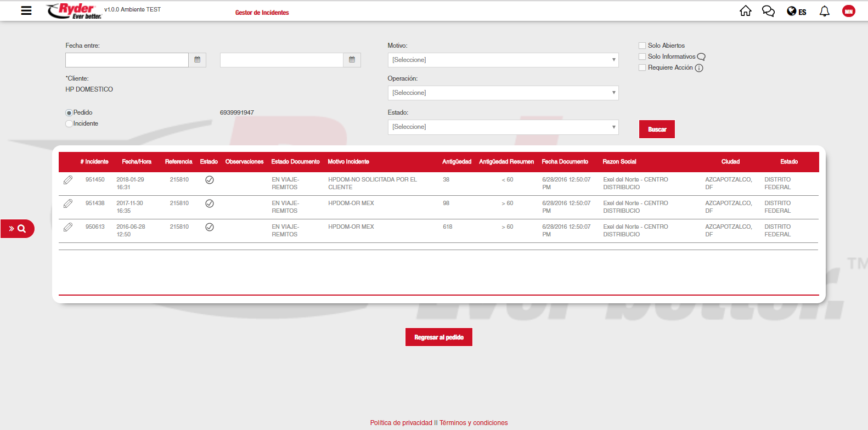Open calendar for the start date
This screenshot has width=868, height=430.
point(198,60)
